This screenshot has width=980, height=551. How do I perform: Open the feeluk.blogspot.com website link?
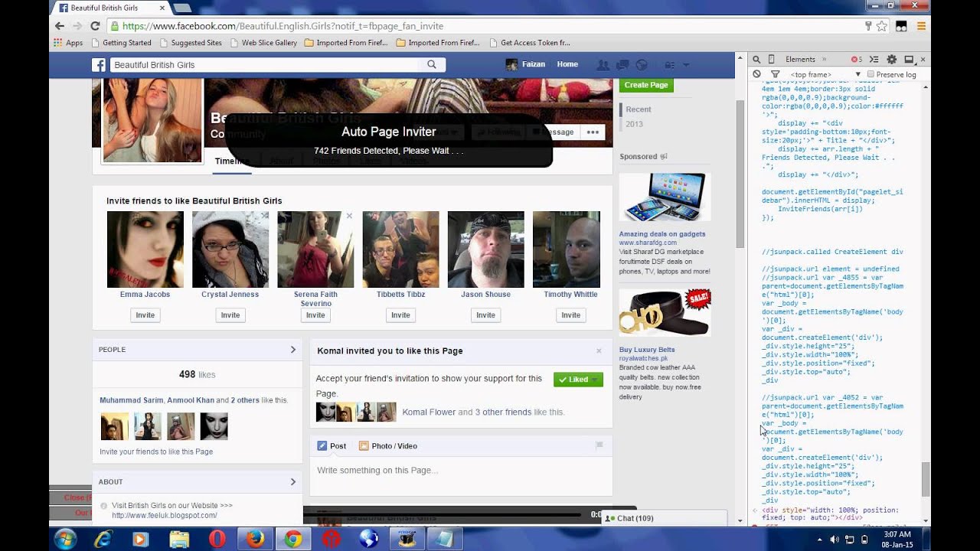[165, 516]
